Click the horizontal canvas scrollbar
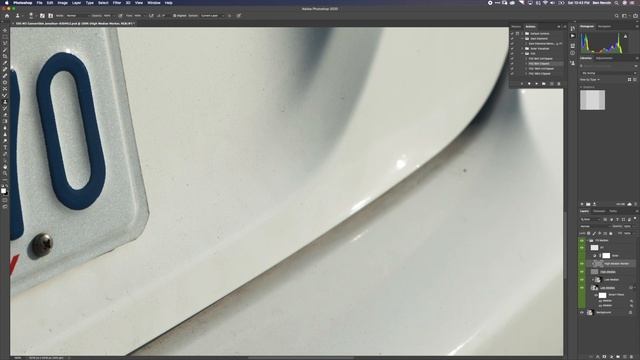This screenshot has height=360, width=640. click(x=301, y=358)
